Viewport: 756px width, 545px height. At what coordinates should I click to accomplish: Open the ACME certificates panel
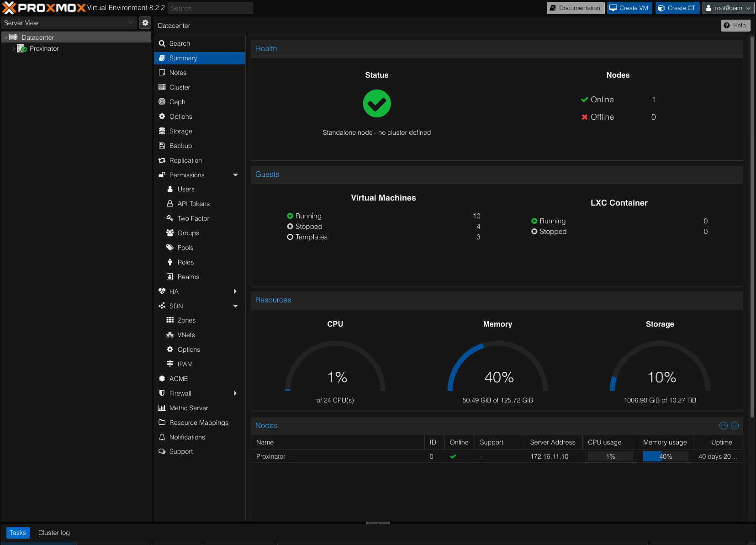pos(178,378)
